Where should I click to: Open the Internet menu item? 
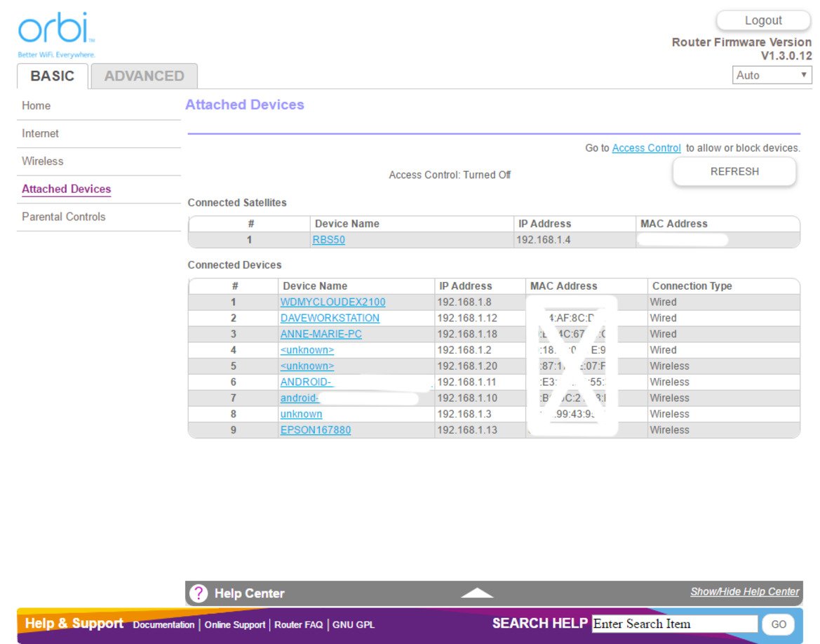click(x=40, y=133)
